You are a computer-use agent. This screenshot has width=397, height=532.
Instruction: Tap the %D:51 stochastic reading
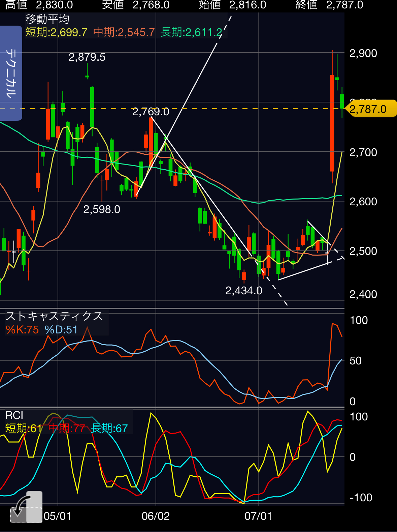point(61,329)
